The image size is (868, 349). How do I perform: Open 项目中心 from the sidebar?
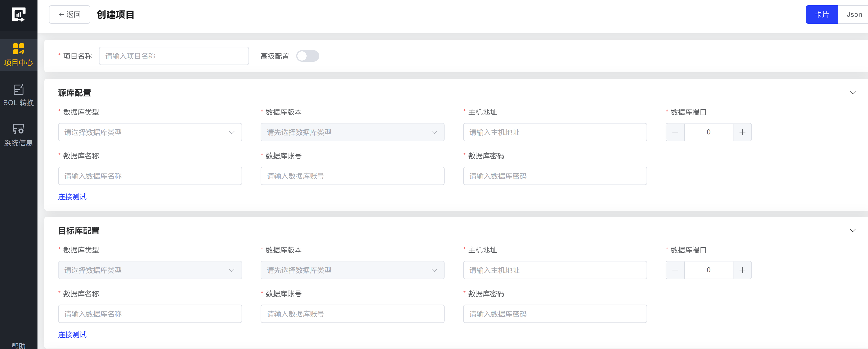pyautogui.click(x=19, y=55)
